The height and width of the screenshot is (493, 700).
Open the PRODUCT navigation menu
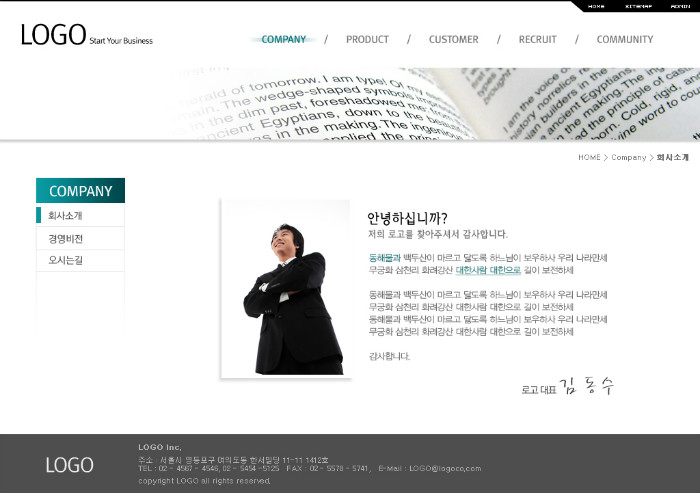click(x=367, y=39)
